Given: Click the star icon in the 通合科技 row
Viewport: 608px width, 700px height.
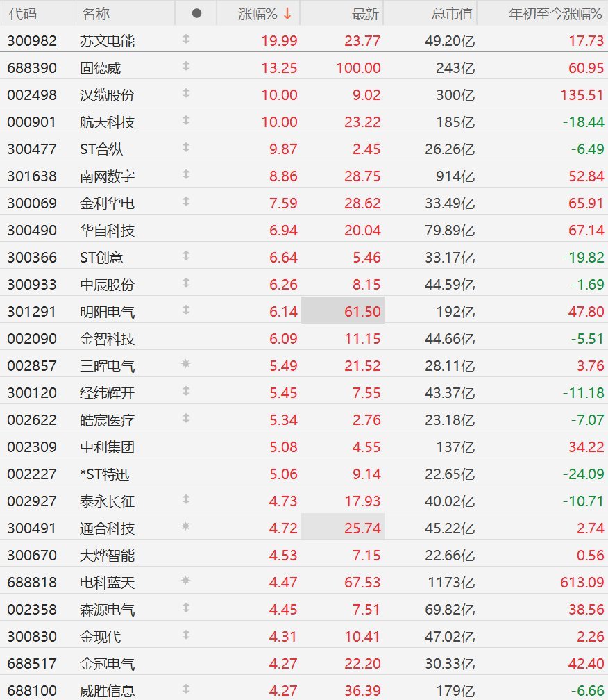Looking at the screenshot, I should coord(186,527).
